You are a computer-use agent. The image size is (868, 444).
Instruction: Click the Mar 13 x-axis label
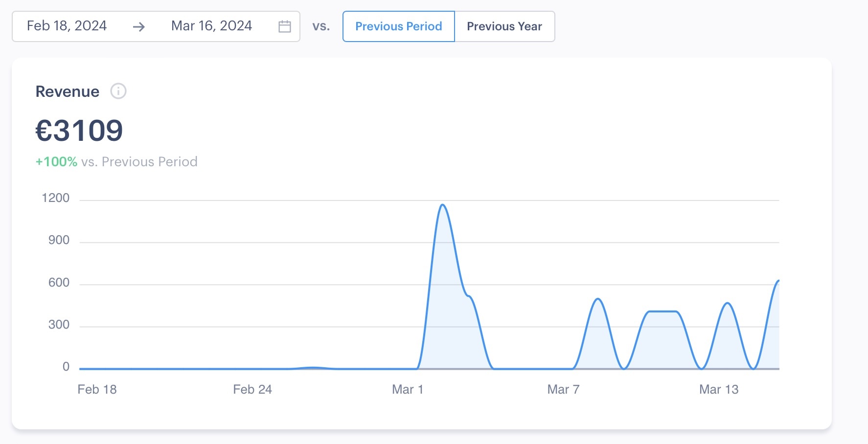(x=719, y=389)
